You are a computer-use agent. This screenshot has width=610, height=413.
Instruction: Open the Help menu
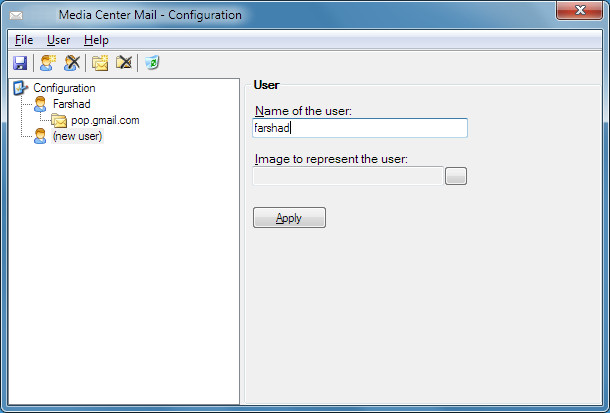click(x=96, y=40)
